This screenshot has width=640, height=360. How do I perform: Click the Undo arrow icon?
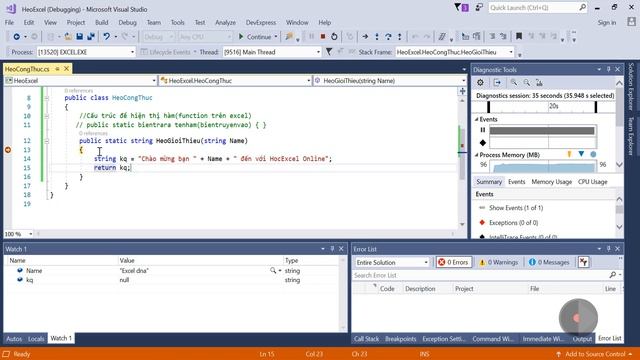[107, 37]
